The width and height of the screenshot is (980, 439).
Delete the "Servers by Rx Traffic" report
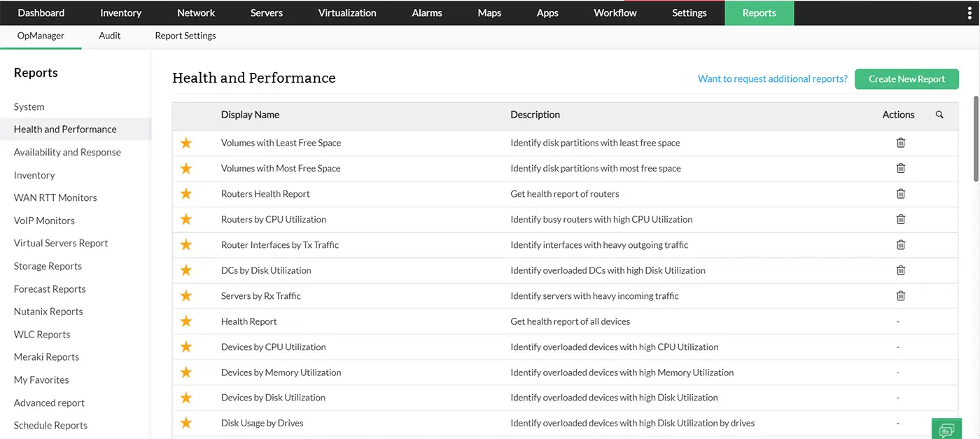click(x=900, y=295)
